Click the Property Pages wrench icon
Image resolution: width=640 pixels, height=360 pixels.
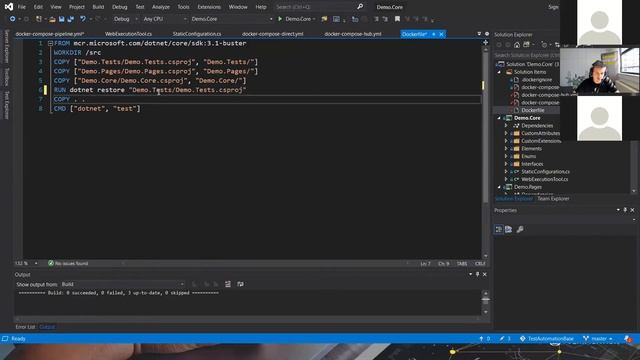pyautogui.click(x=520, y=229)
